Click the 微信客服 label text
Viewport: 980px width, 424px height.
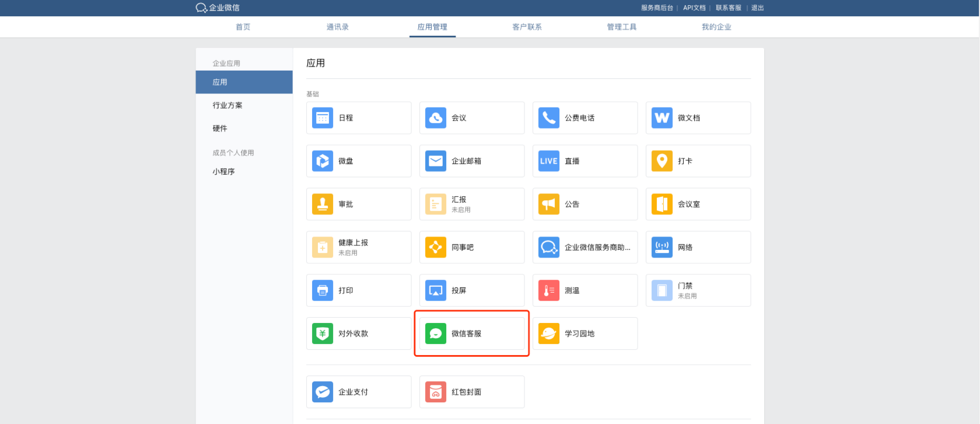tap(467, 334)
